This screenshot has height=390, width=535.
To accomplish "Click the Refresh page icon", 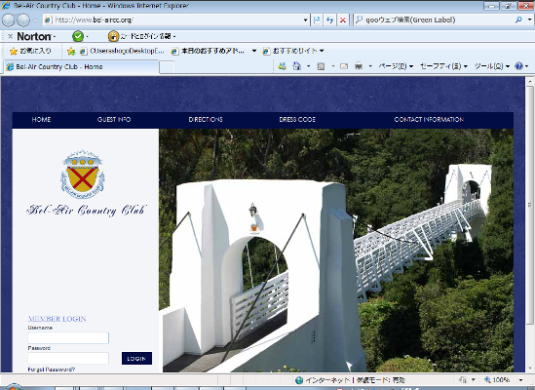I will (330, 20).
